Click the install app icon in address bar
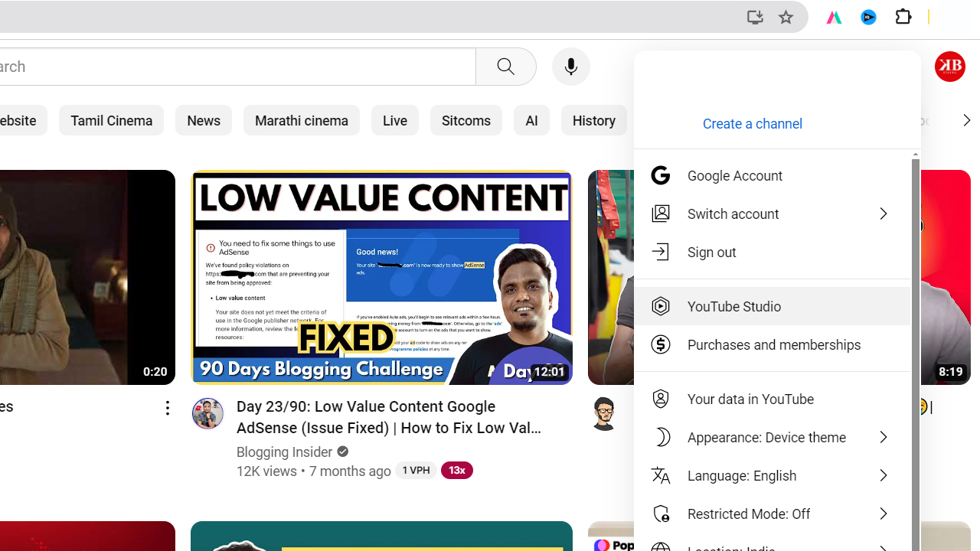 [755, 17]
